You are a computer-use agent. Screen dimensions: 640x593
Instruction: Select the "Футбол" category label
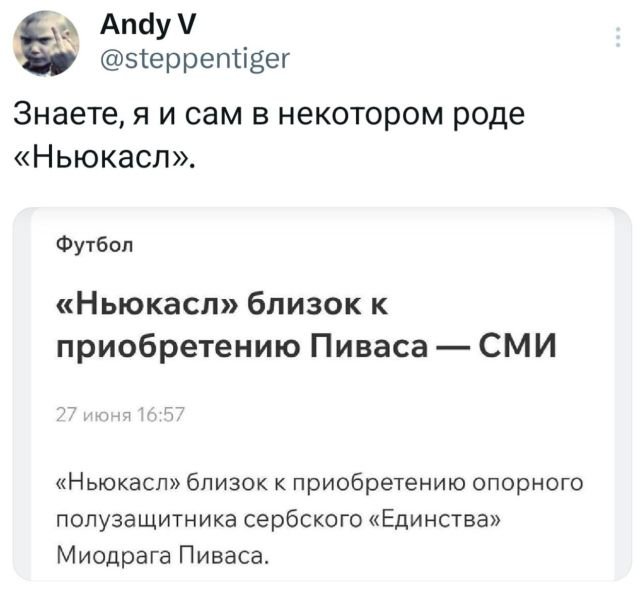click(x=93, y=244)
